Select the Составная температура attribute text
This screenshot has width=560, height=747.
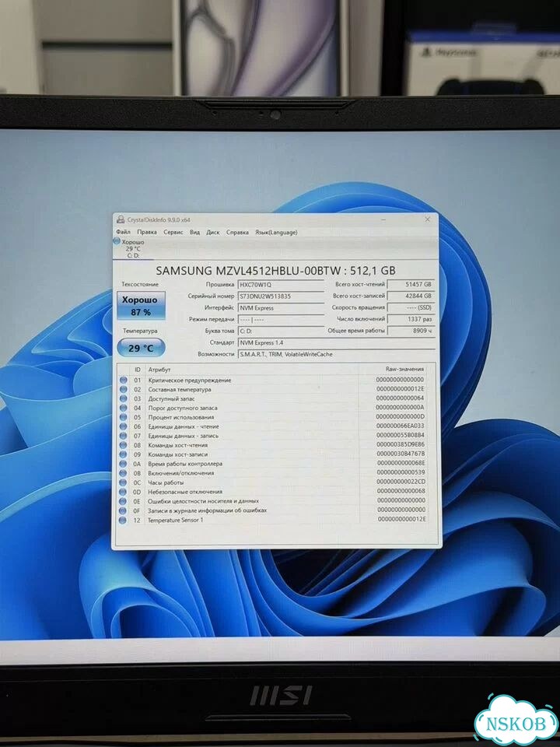click(x=180, y=389)
